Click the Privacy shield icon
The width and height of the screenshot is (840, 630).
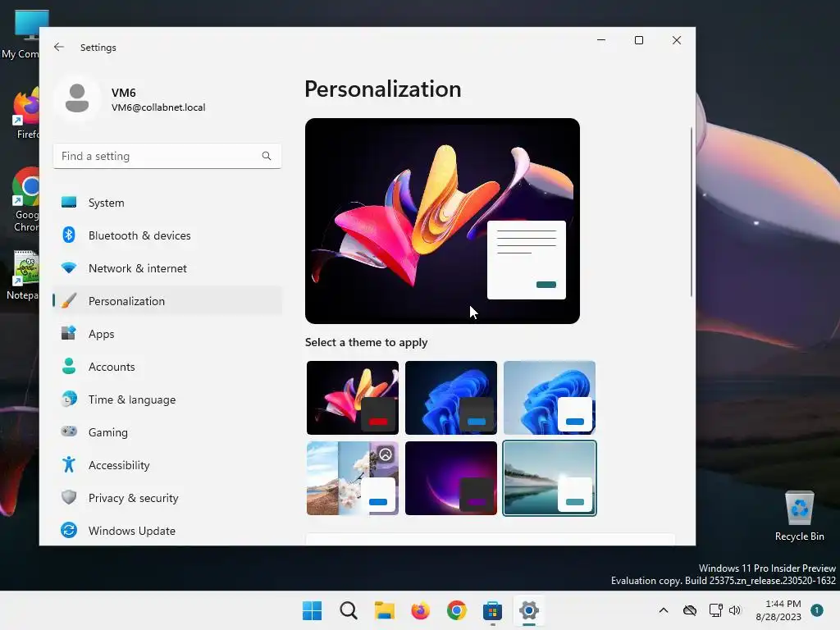69,497
